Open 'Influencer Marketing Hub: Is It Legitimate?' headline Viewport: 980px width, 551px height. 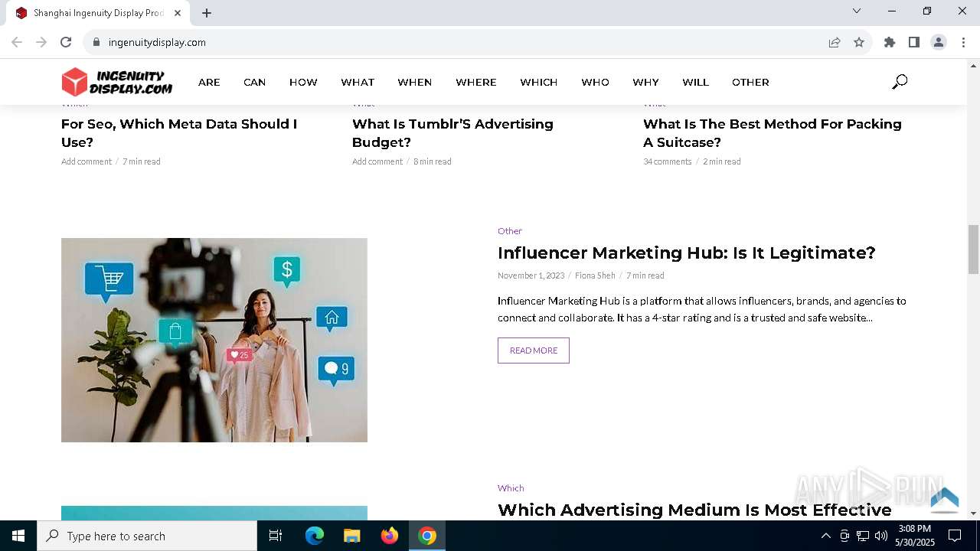[687, 253]
